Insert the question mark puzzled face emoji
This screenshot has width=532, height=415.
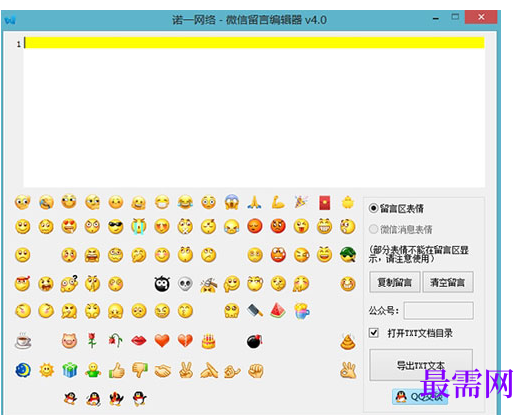click(x=69, y=284)
